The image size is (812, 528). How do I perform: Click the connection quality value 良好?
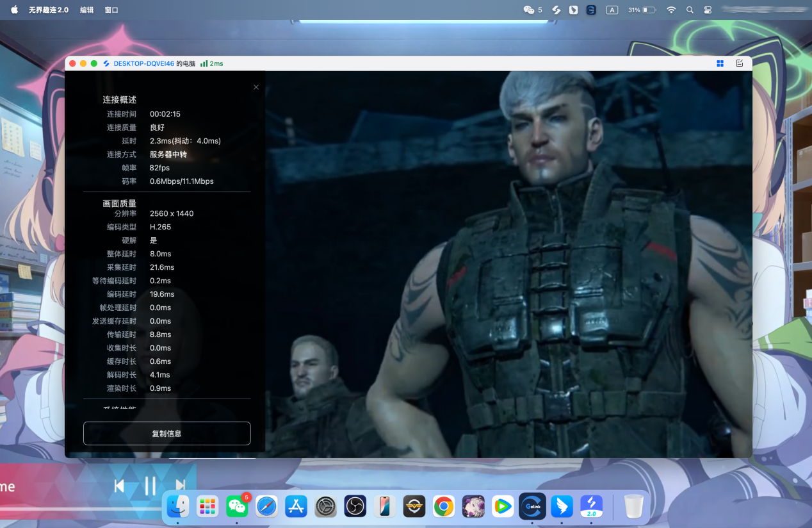pos(157,128)
